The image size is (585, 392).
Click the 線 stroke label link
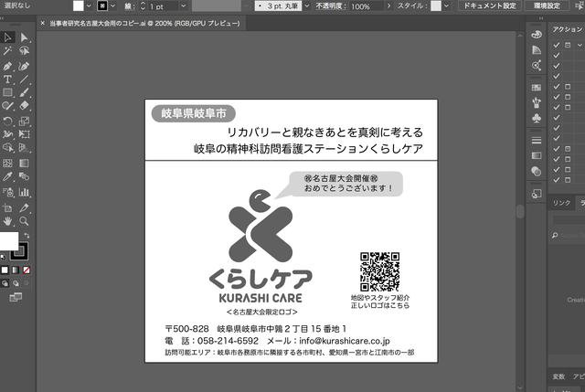130,6
